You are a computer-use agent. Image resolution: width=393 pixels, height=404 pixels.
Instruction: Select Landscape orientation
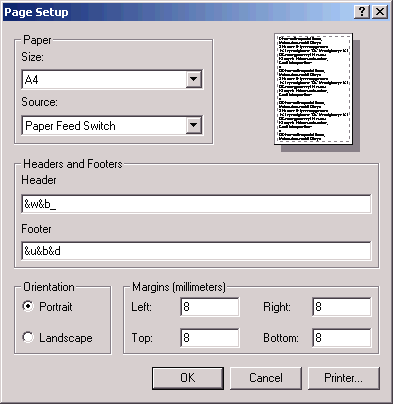[x=28, y=337]
